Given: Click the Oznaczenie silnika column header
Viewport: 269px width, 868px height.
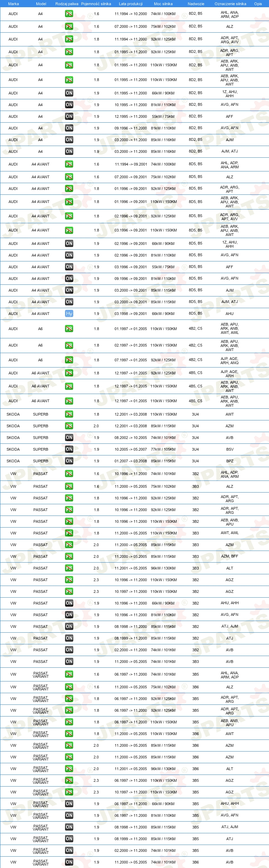Looking at the screenshot, I should [230, 4].
